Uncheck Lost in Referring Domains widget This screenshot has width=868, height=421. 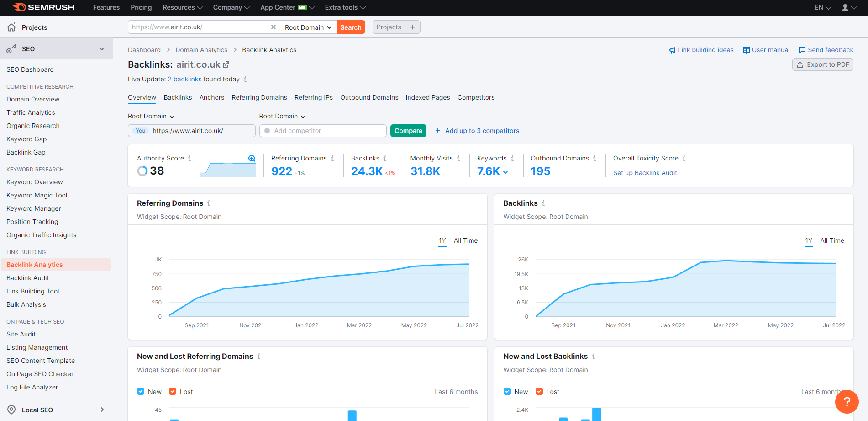173,391
